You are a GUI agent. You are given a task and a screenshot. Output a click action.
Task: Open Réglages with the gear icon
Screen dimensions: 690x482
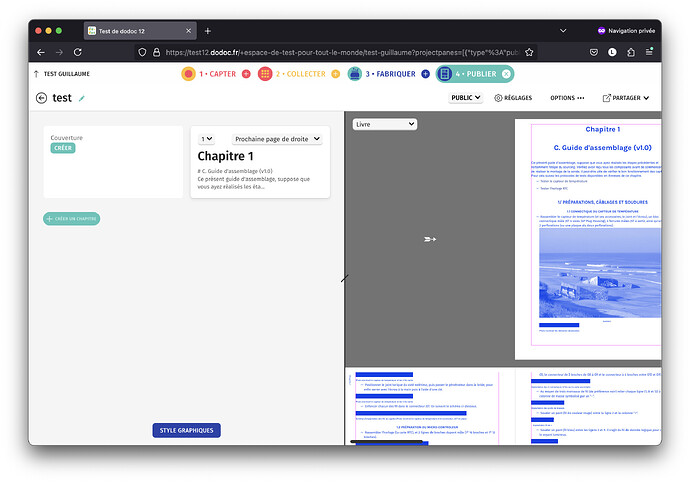tap(512, 98)
